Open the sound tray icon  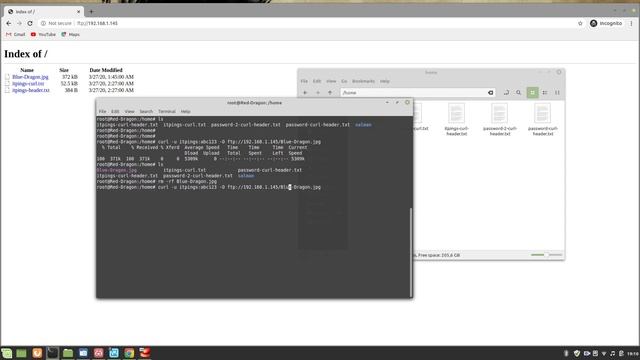tap(612, 353)
